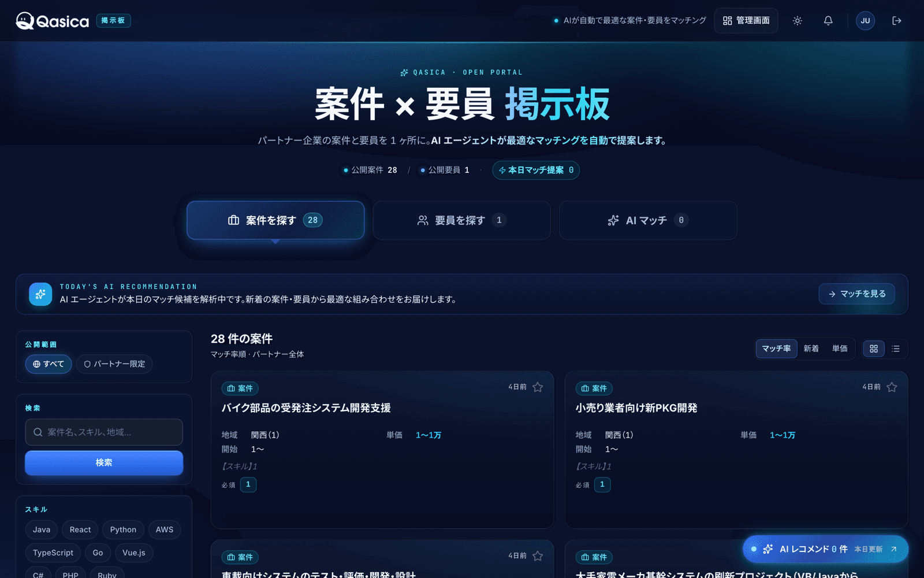Open notifications via the bell icon
This screenshot has width=924, height=578.
pos(828,21)
